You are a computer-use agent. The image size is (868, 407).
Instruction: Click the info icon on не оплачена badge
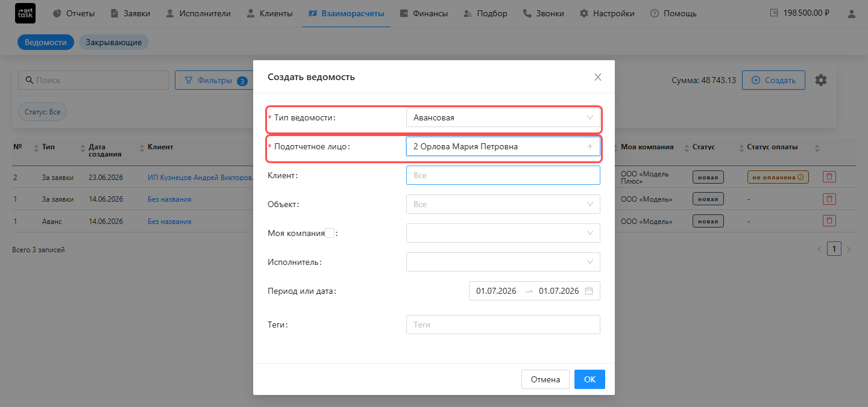[x=800, y=177]
